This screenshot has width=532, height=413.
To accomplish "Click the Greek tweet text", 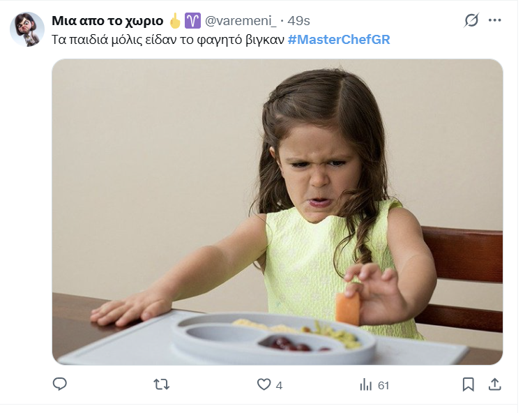I will (x=168, y=39).
